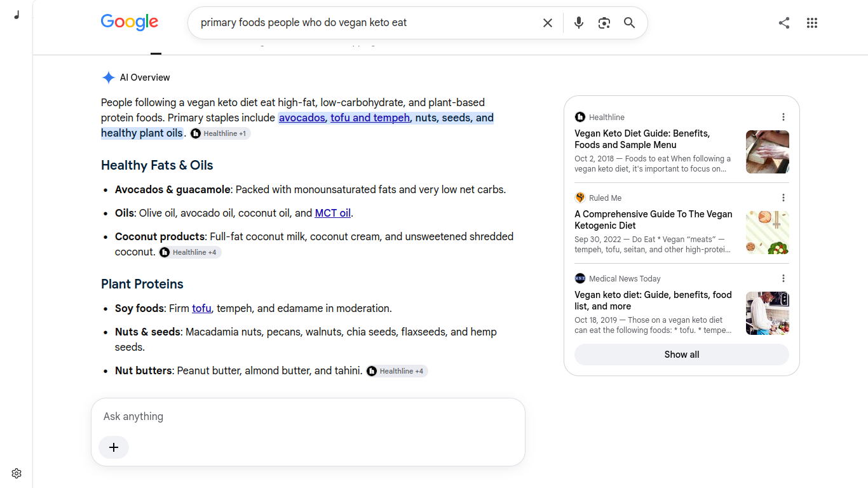Screen dimensions: 868x488
Task: Open Healthline +4 chip after nut butters
Action: pyautogui.click(x=397, y=371)
